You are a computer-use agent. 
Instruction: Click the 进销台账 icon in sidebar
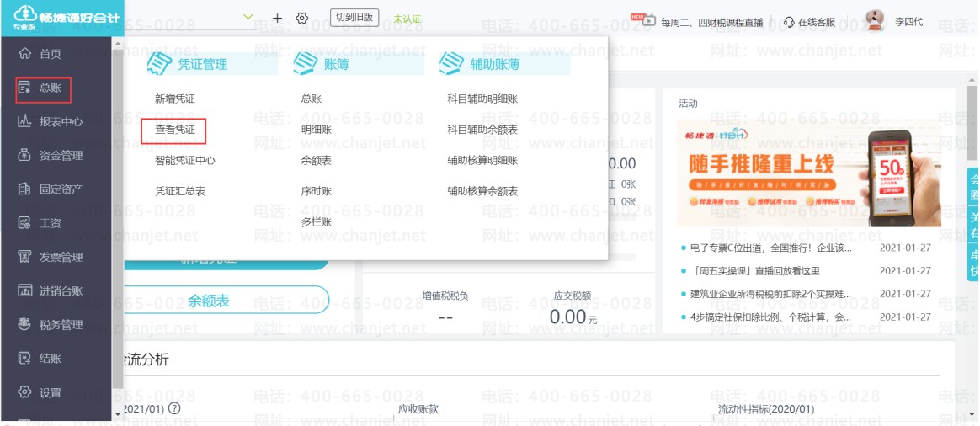pyautogui.click(x=25, y=290)
